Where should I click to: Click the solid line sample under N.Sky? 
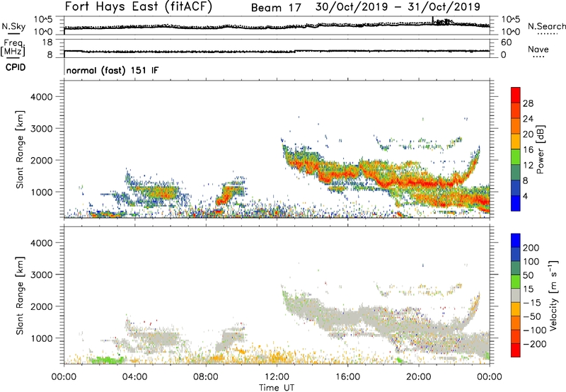pyautogui.click(x=13, y=33)
